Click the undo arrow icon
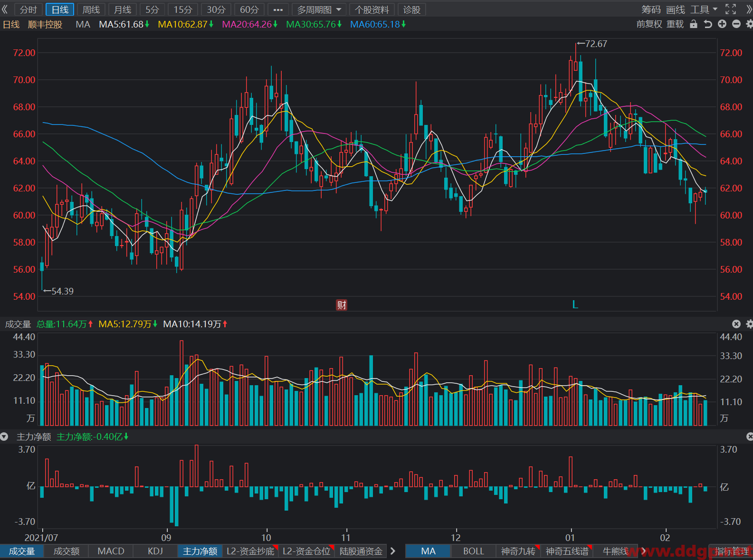 click(708, 24)
